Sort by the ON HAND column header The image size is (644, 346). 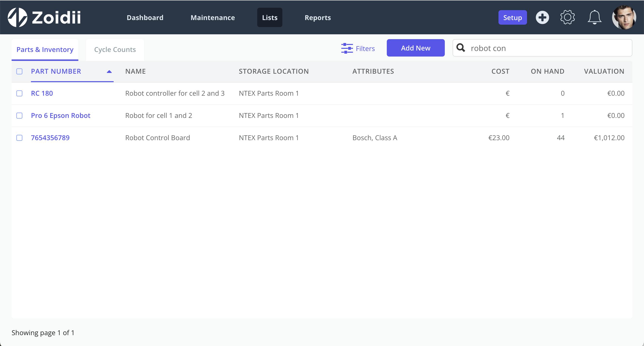click(548, 72)
